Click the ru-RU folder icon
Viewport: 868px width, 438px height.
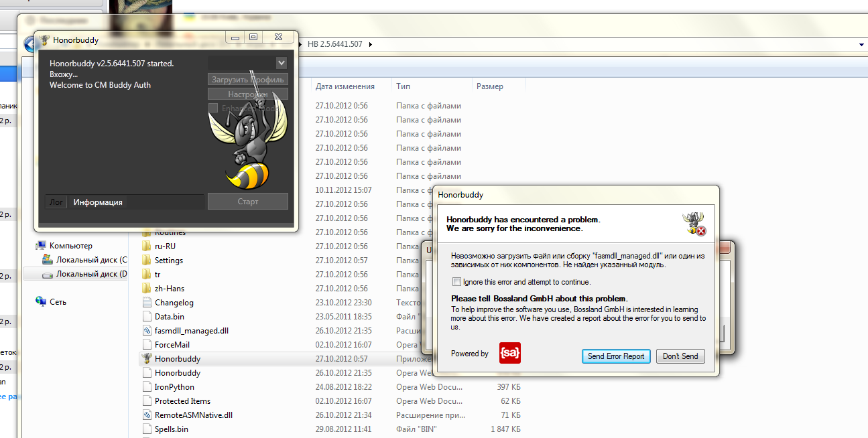tap(147, 246)
